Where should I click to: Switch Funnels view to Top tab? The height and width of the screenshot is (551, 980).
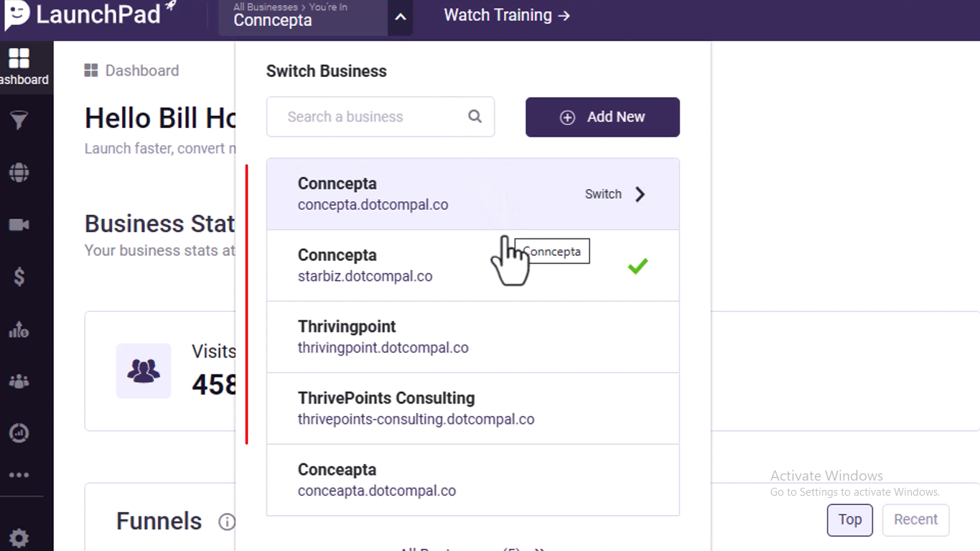pos(850,519)
